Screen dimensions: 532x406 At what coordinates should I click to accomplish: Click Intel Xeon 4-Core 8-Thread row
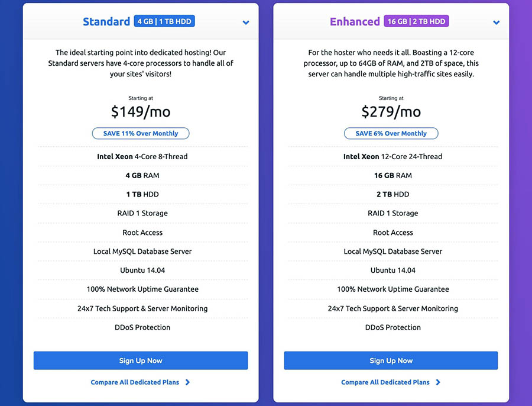142,156
